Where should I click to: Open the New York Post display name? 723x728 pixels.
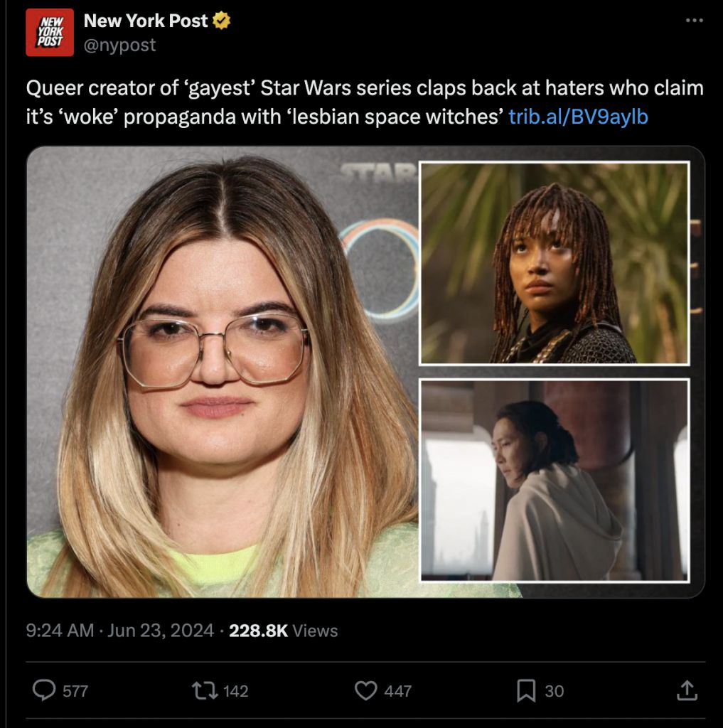[145, 21]
